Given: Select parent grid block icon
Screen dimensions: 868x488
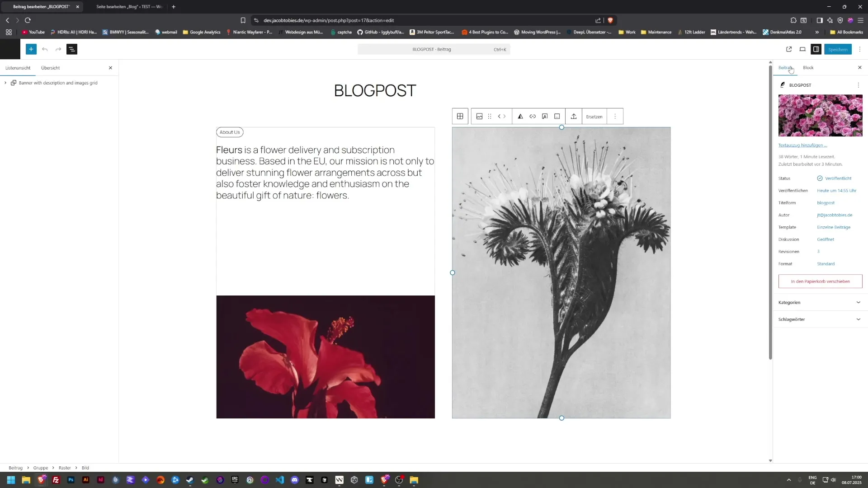Looking at the screenshot, I should click(x=460, y=117).
